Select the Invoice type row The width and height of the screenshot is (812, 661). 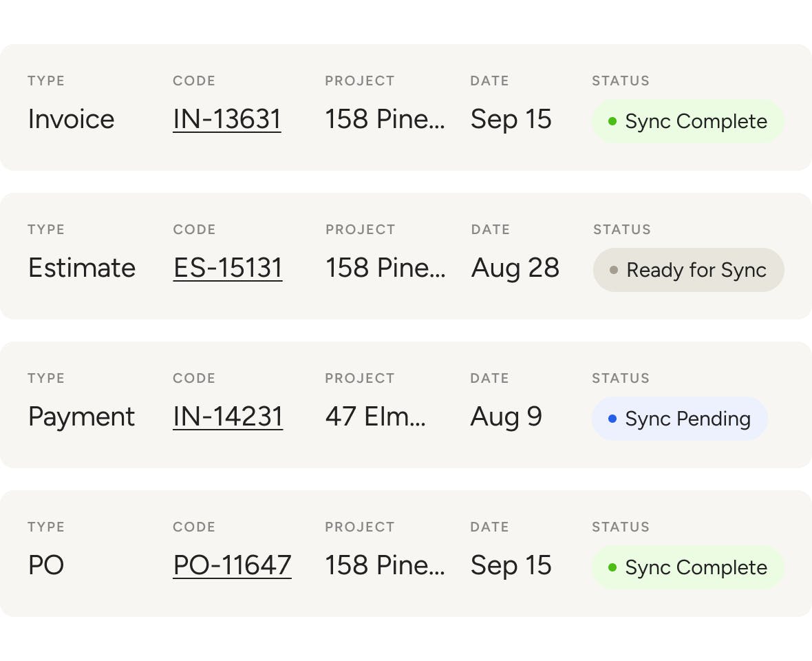pyautogui.click(x=71, y=119)
